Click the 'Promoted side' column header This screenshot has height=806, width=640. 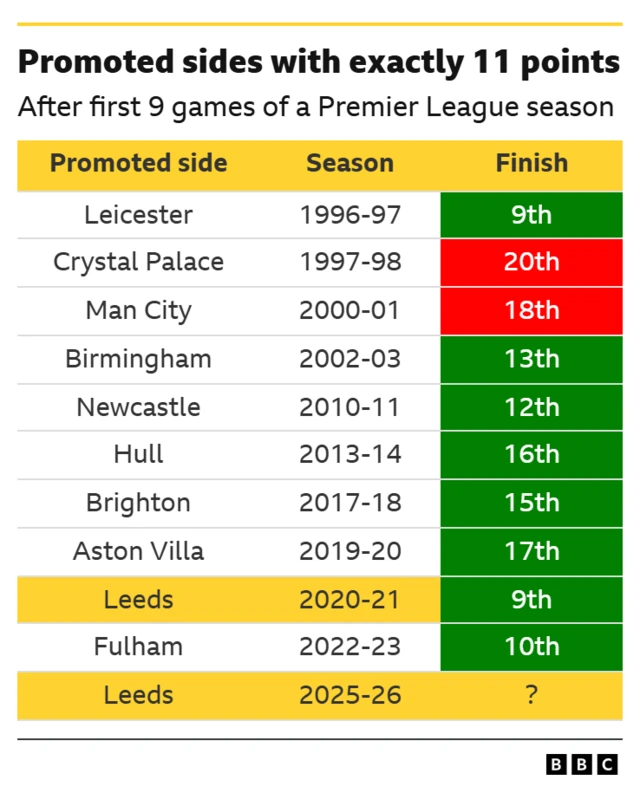click(138, 164)
